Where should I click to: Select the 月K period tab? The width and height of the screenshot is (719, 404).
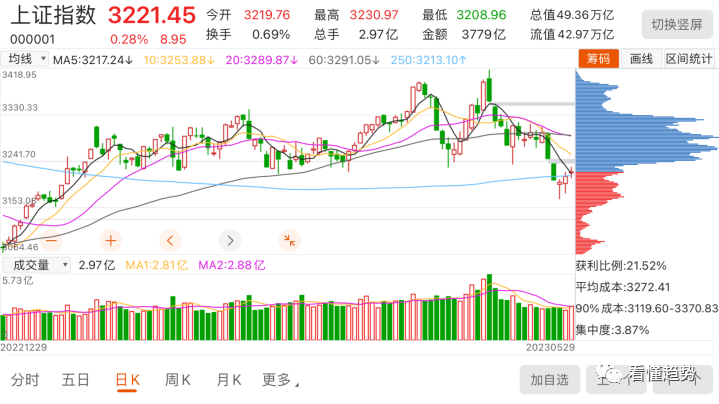pyautogui.click(x=229, y=379)
